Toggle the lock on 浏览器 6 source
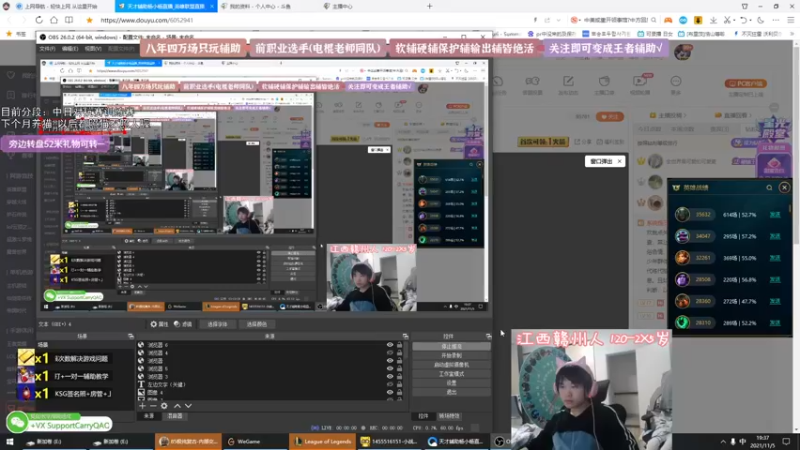The width and height of the screenshot is (800, 450). 399,345
